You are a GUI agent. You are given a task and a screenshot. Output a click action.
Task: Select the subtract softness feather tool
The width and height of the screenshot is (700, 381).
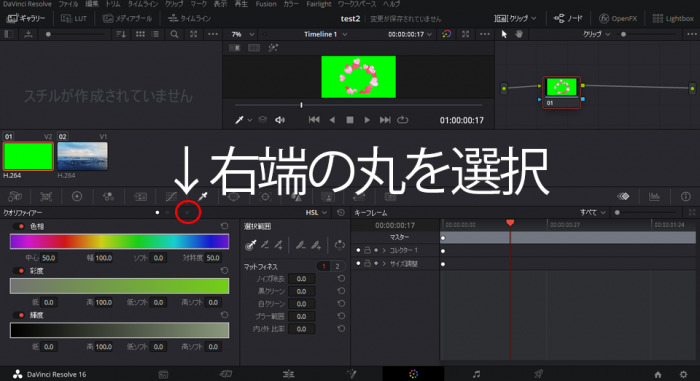point(300,245)
